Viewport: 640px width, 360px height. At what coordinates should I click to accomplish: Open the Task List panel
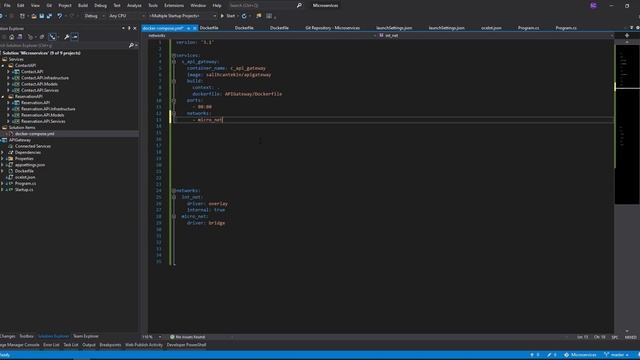click(71, 345)
